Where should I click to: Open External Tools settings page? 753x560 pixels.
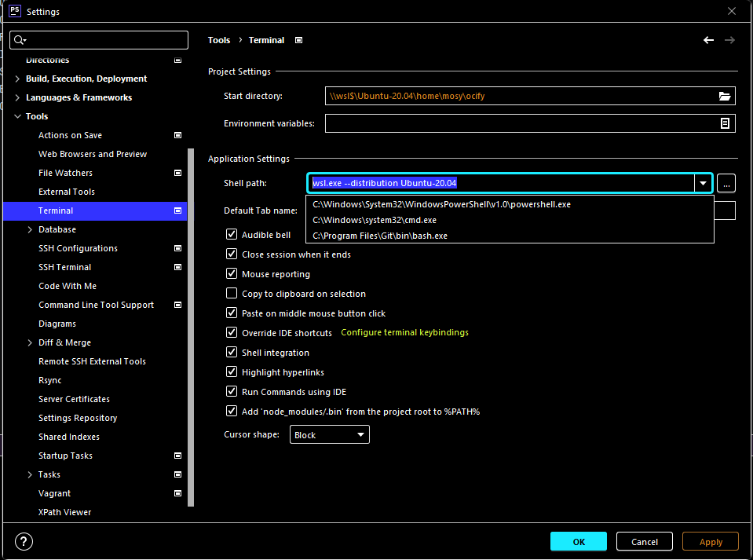pos(67,192)
